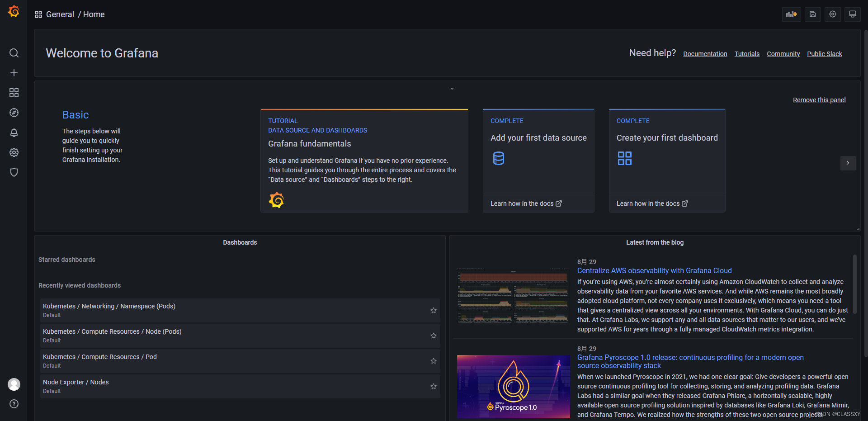
Task: Click the Create your first dashboard card
Action: pos(667,161)
